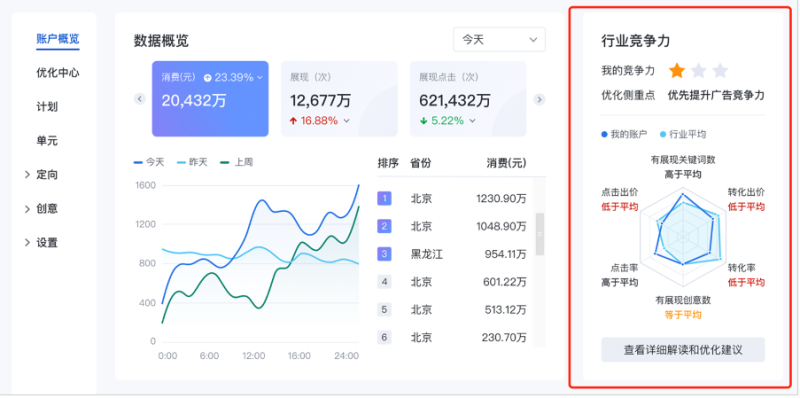Viewport: 800px width, 398px height.
Task: Click rank badge 3 in province table
Action: tap(384, 254)
